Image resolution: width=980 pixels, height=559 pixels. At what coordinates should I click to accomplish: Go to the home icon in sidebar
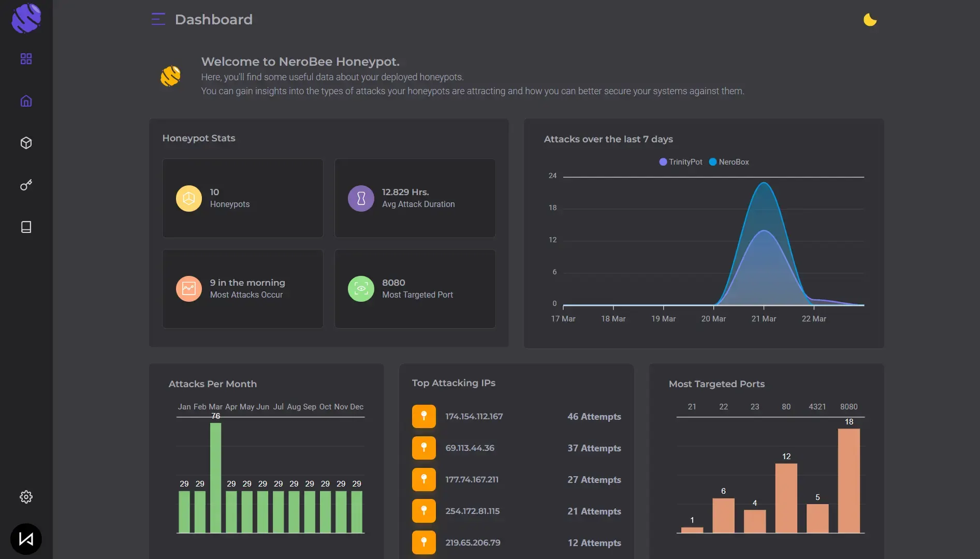[26, 101]
